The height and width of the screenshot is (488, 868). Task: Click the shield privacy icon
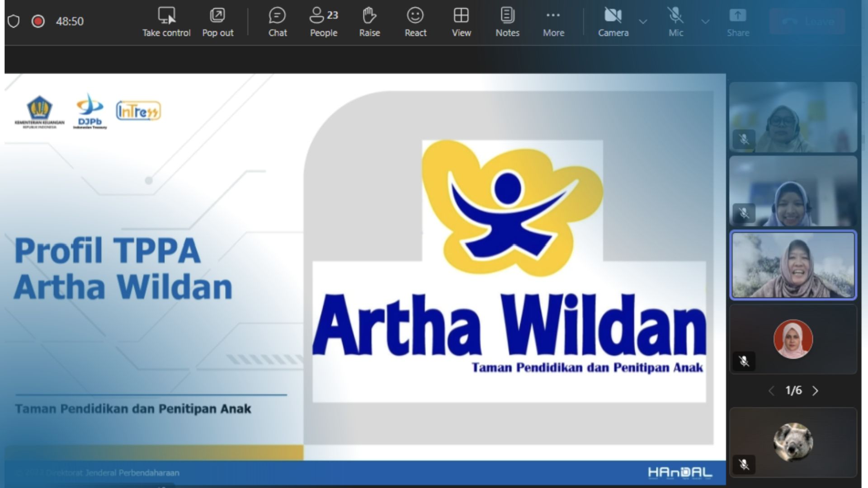pyautogui.click(x=14, y=21)
